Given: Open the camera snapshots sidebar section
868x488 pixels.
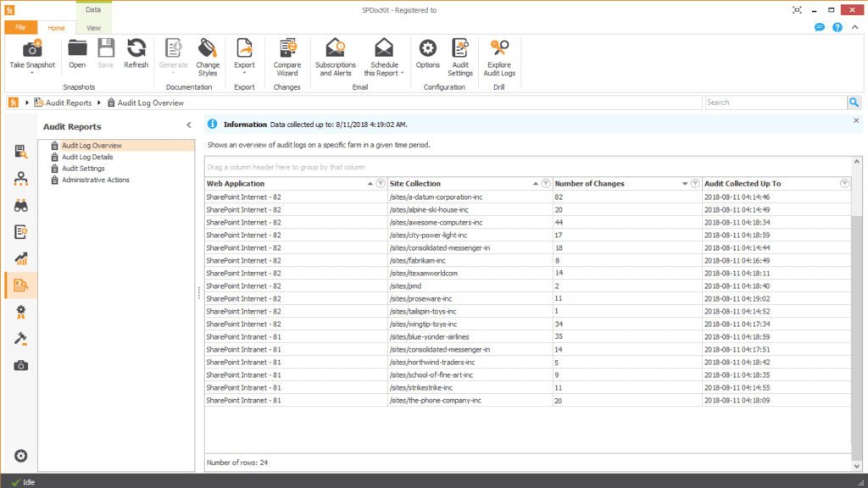Looking at the screenshot, I should coord(21,366).
